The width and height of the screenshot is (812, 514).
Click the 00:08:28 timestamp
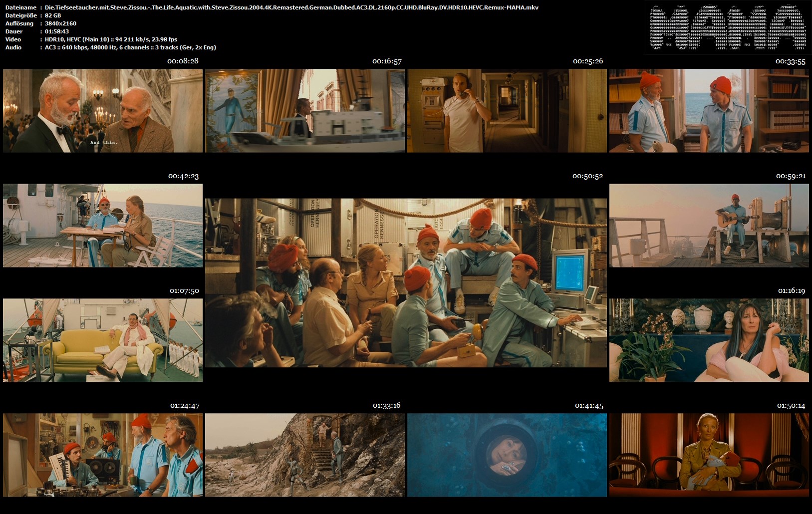click(183, 61)
